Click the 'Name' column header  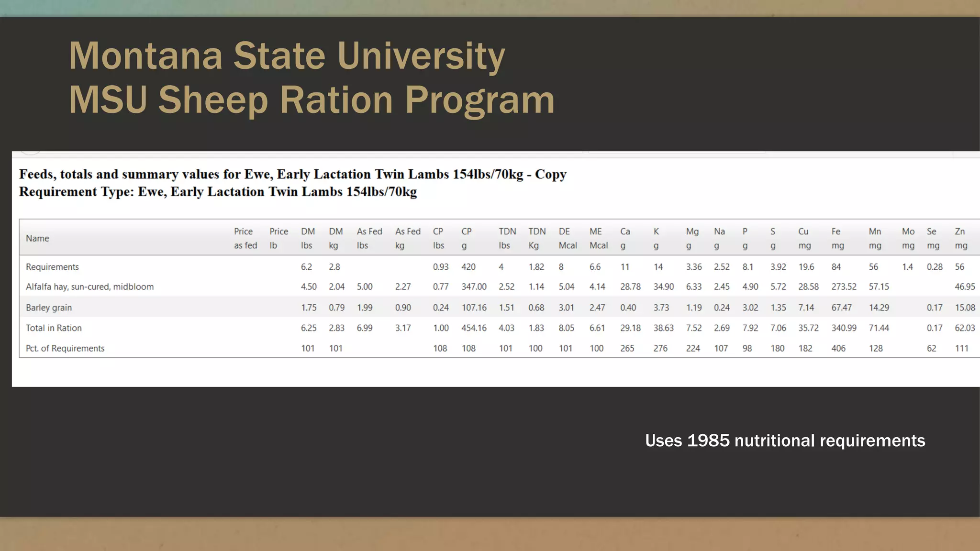coord(37,238)
